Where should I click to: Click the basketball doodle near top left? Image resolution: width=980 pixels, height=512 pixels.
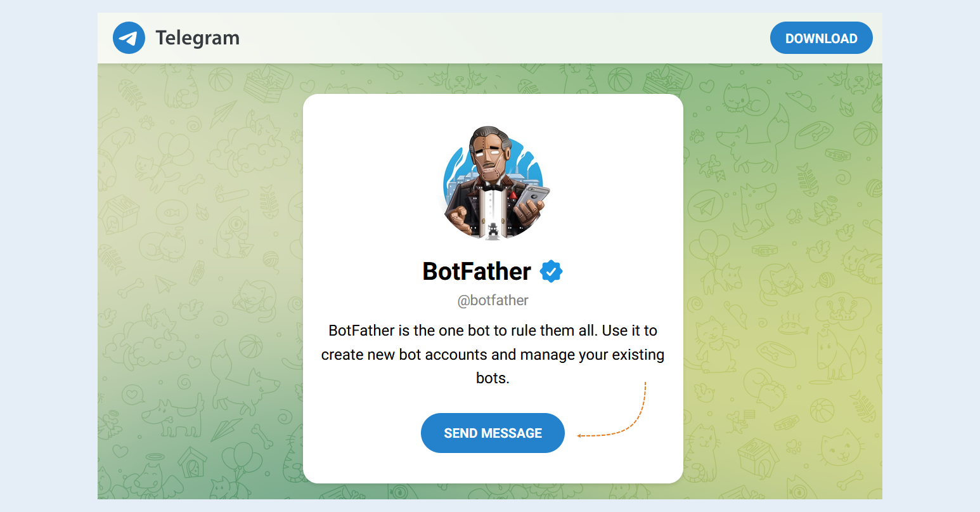[x=220, y=81]
